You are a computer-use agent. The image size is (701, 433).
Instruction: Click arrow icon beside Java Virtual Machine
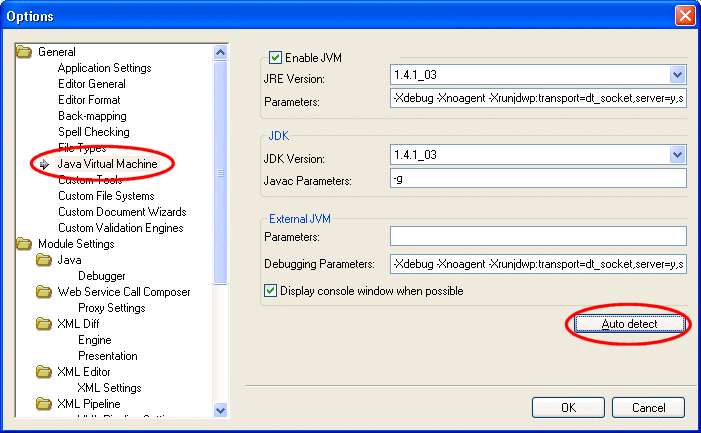44,164
